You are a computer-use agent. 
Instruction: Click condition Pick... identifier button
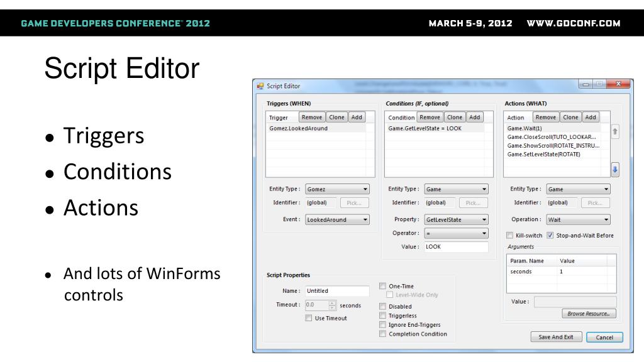pos(473,203)
